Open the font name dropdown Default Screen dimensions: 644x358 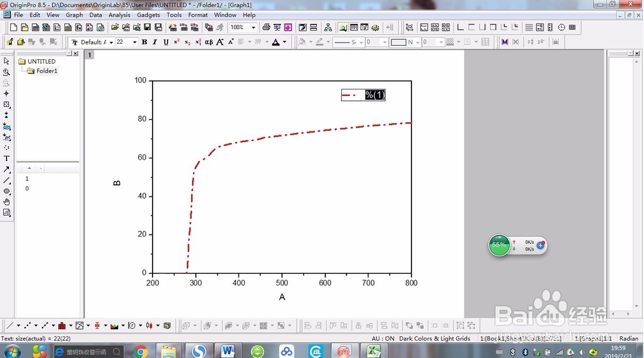click(x=111, y=42)
